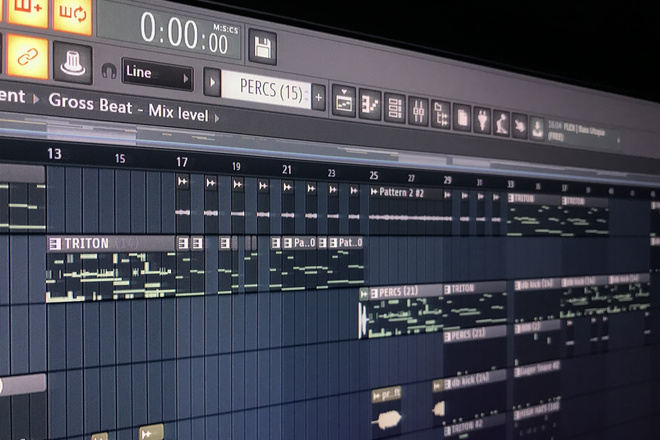
Task: Expand the FLEX Bass Utopia news panel arrow
Action: click(x=618, y=140)
